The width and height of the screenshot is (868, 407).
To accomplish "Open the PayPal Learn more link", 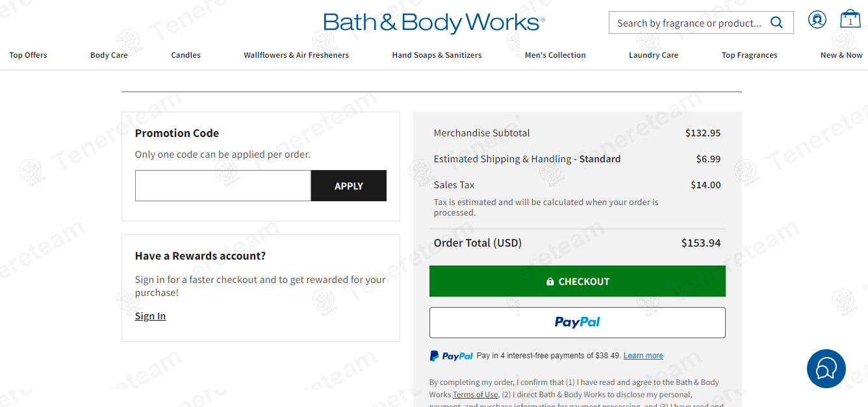I will pos(643,356).
